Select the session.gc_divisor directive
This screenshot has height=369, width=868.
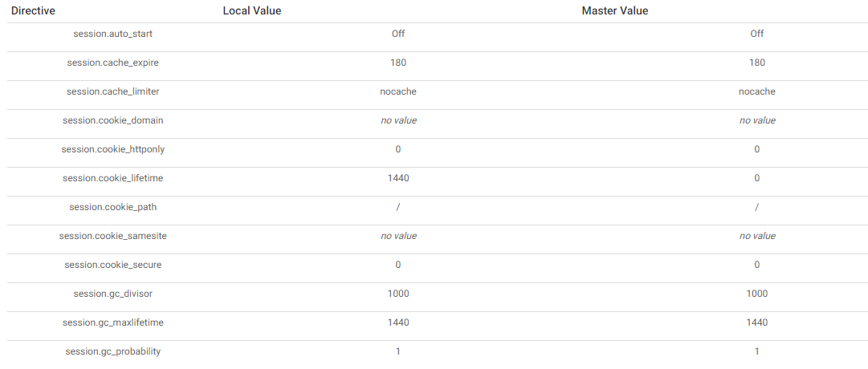coord(113,294)
